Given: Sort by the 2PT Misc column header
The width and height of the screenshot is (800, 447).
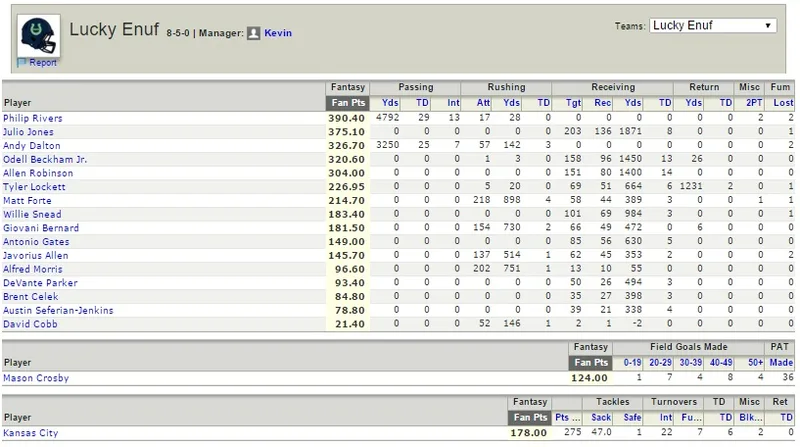Looking at the screenshot, I should click(x=754, y=103).
